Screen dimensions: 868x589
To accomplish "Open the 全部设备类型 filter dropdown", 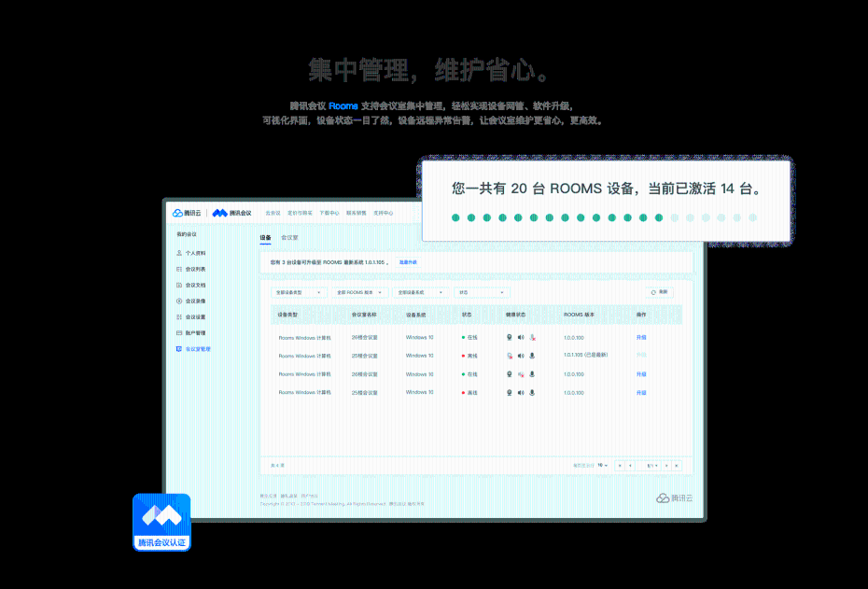I will 299,292.
